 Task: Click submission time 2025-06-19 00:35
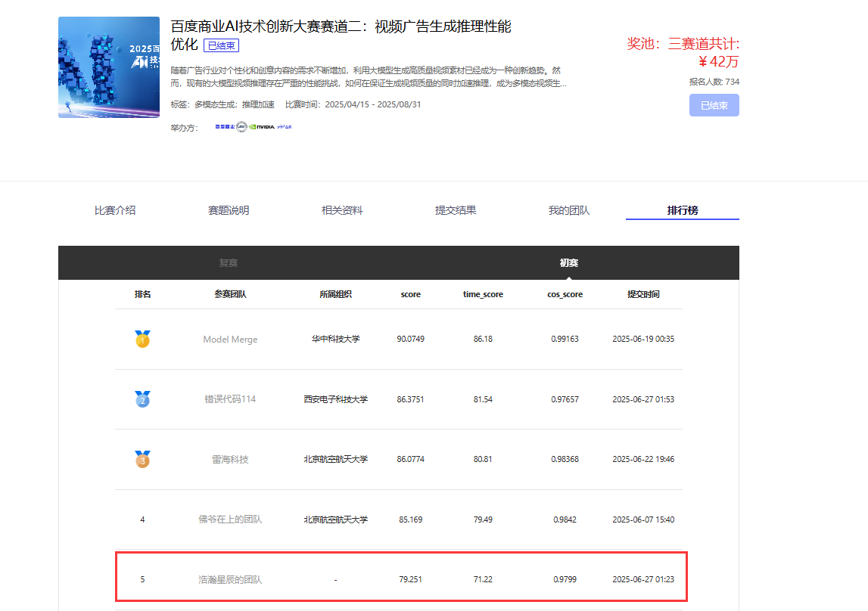643,339
